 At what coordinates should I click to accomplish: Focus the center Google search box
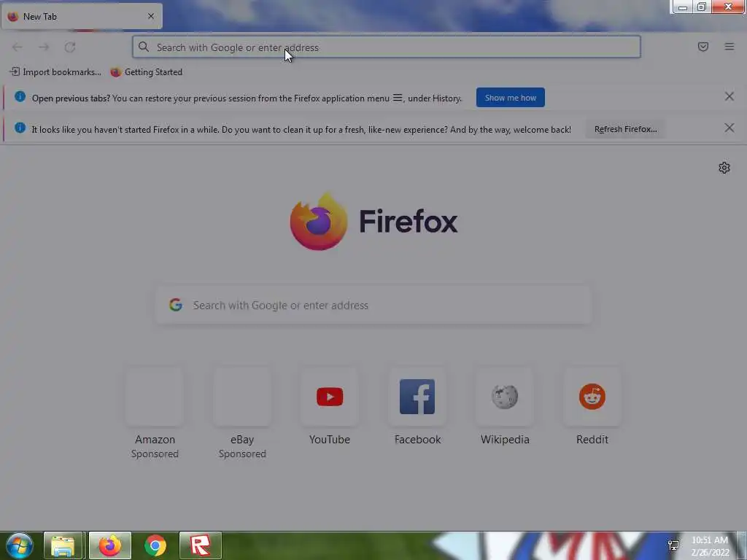point(374,305)
